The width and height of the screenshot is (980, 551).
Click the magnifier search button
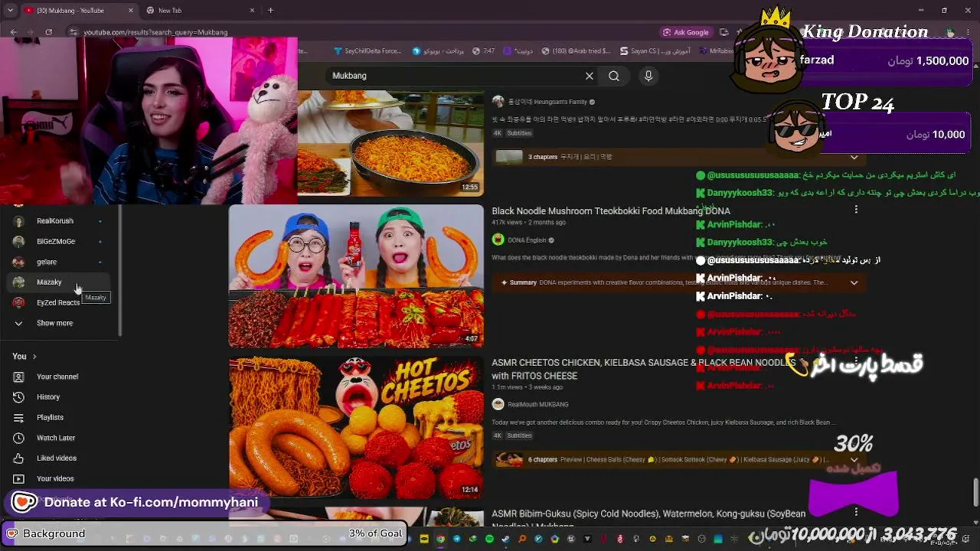[x=614, y=76]
